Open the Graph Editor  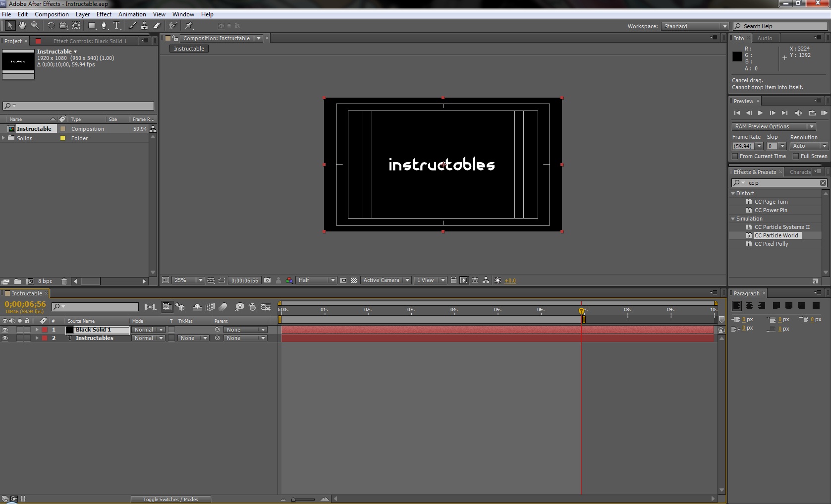[266, 307]
